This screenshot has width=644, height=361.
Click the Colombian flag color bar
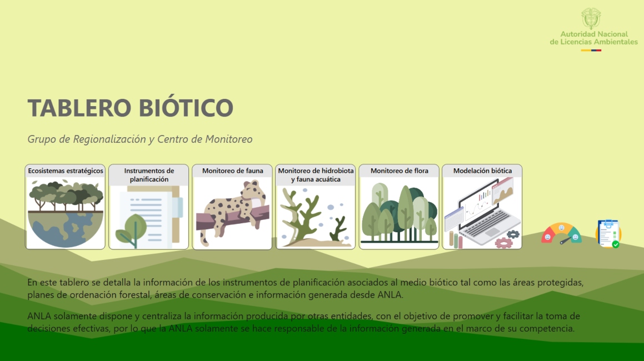coord(592,49)
